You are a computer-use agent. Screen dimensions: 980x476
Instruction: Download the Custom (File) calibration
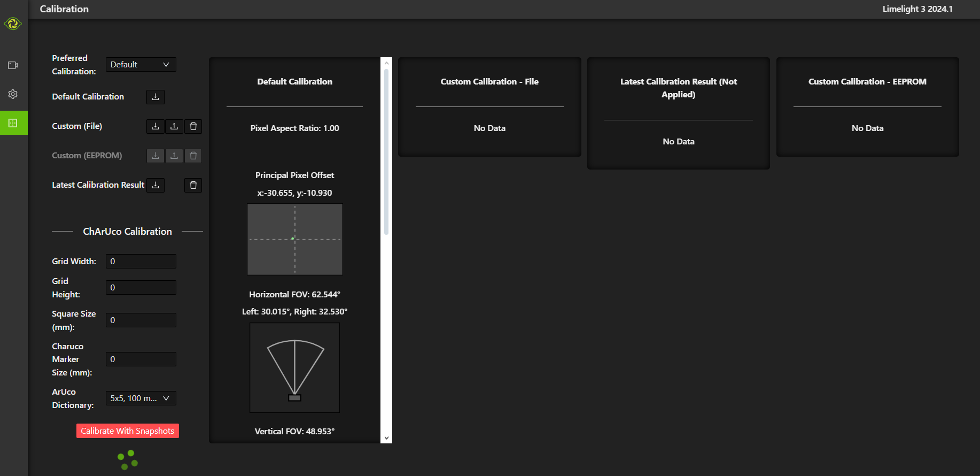[155, 126]
